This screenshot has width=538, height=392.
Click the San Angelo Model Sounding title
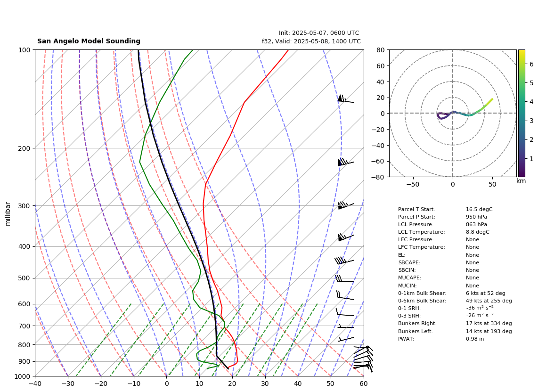[x=89, y=41]
